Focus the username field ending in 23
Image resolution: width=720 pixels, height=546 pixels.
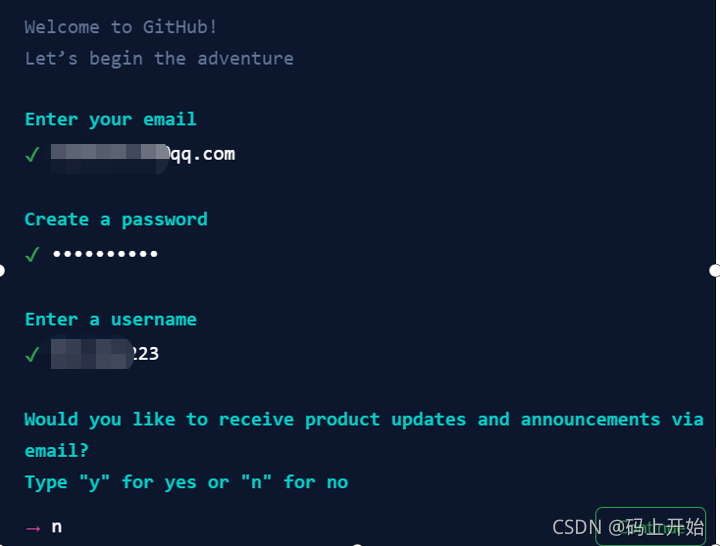pyautogui.click(x=105, y=354)
